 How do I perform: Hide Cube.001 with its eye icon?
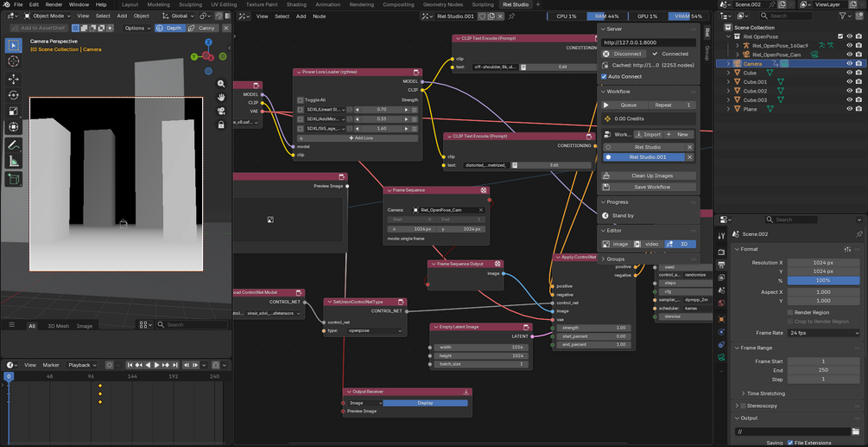(x=849, y=82)
